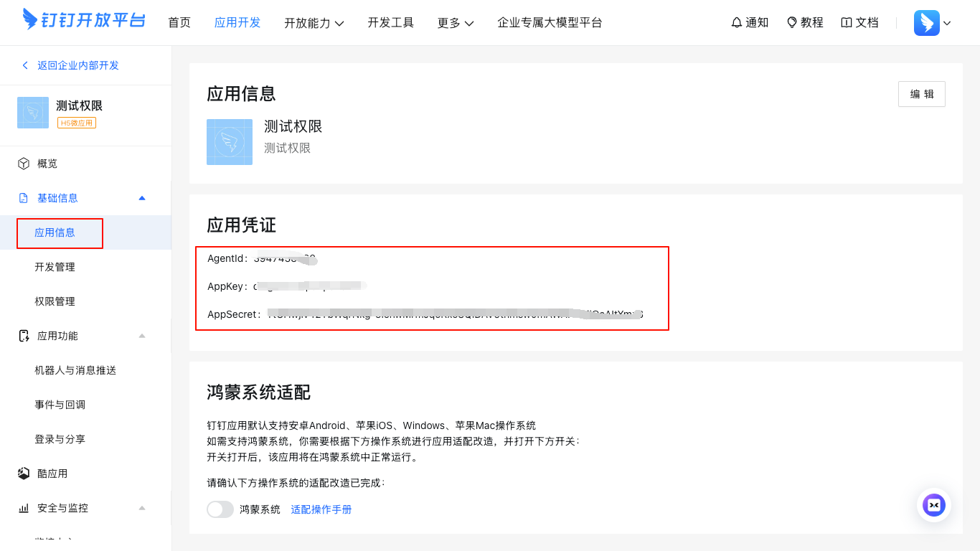
Task: Click the 测试权限 name in sidebar
Action: (80, 105)
